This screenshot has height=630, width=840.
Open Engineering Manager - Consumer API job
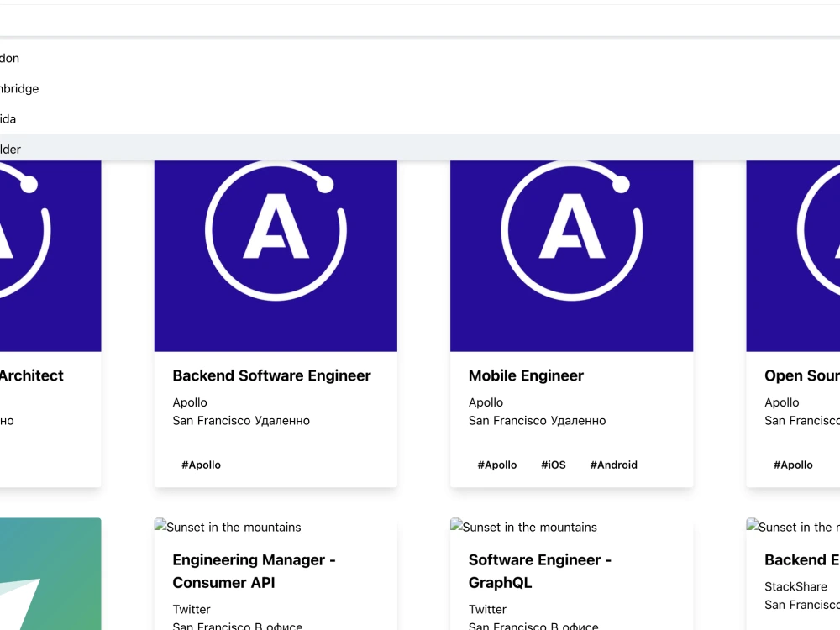click(254, 571)
